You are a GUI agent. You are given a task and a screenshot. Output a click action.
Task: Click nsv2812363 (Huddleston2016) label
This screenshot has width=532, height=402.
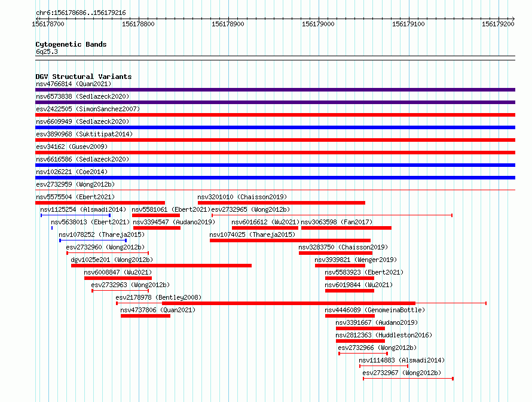(x=384, y=335)
